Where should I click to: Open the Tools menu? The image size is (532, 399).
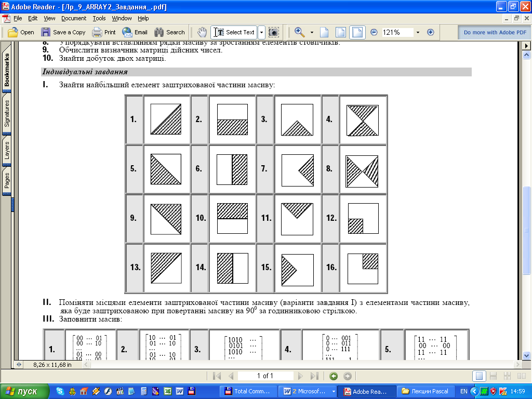coord(99,18)
